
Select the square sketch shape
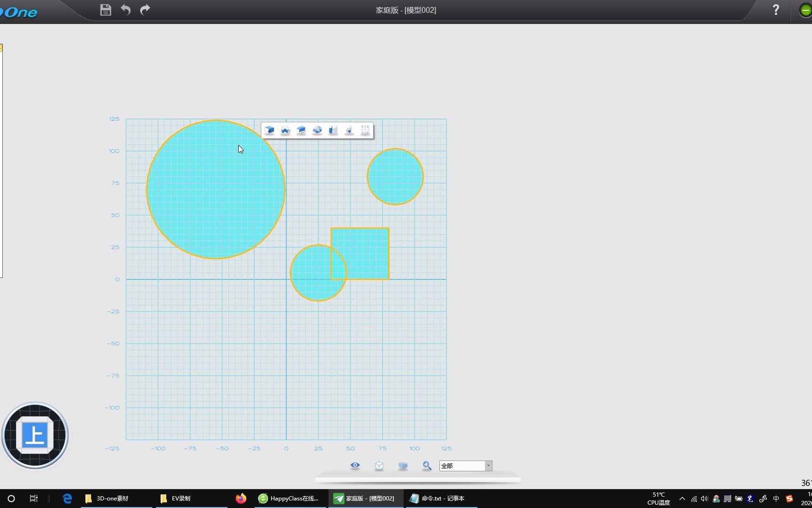point(360,254)
